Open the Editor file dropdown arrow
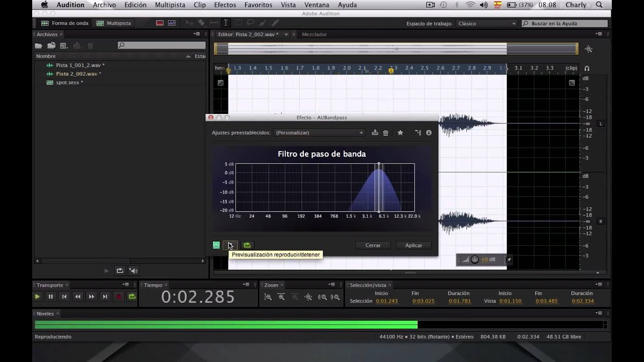 coord(286,35)
